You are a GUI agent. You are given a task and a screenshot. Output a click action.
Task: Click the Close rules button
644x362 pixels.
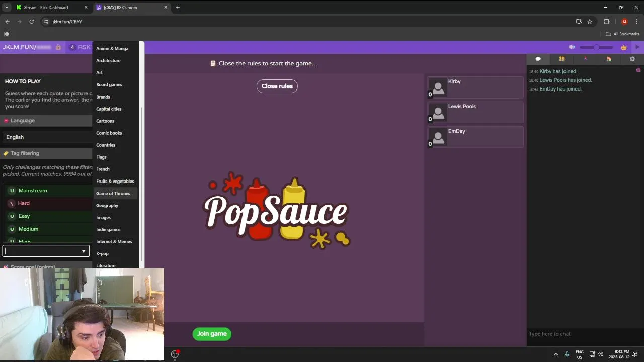click(277, 86)
